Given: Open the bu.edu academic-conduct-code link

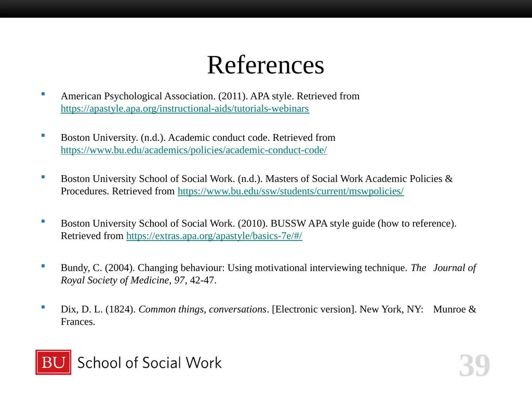Looking at the screenshot, I should point(194,150).
